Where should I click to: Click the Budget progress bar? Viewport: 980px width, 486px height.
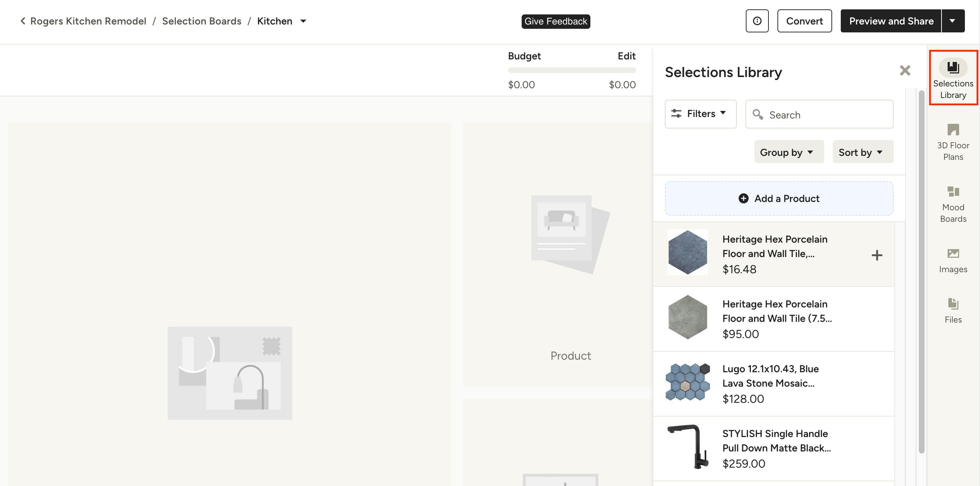pos(571,70)
